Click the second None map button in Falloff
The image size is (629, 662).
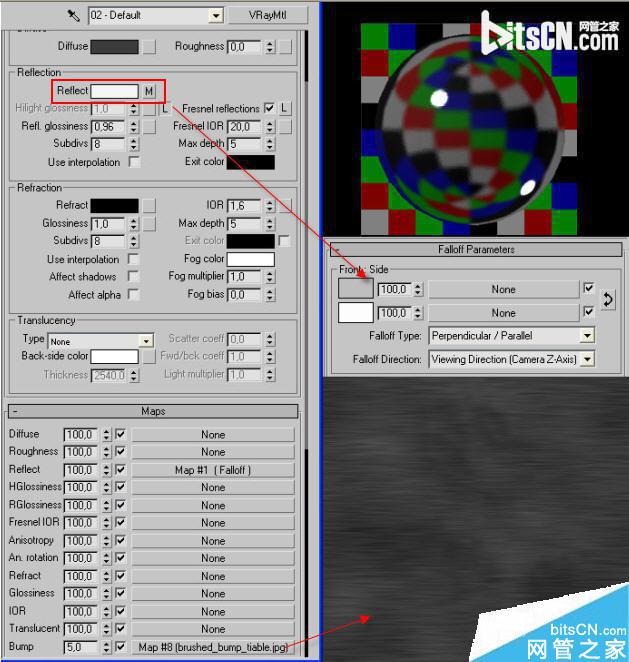[503, 313]
